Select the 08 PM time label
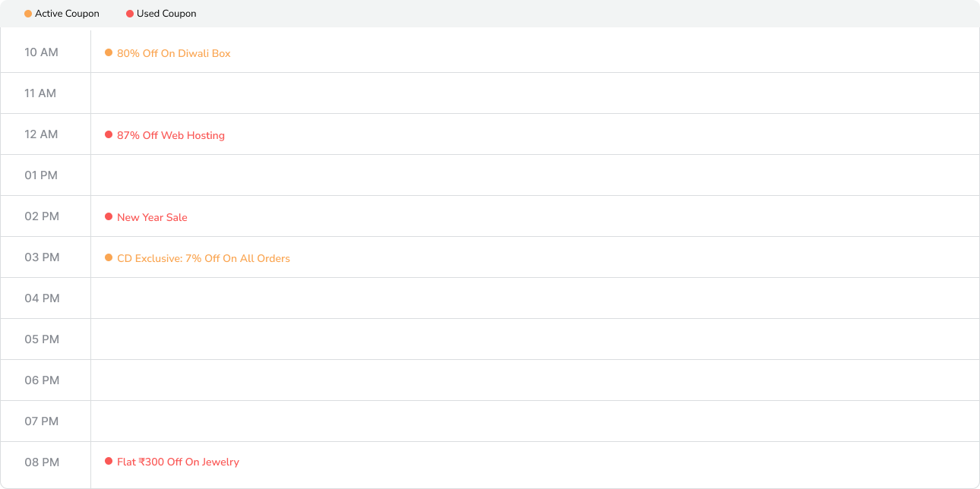 tap(42, 462)
